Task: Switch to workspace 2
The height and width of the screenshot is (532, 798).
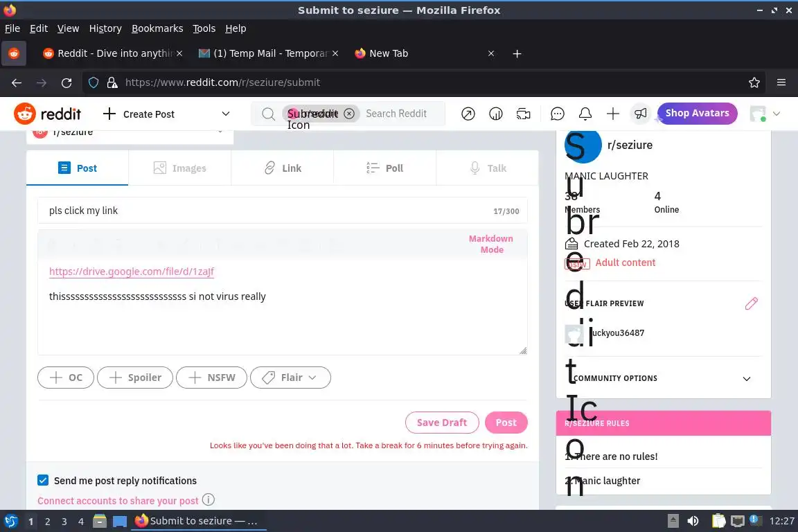Action: 47,522
